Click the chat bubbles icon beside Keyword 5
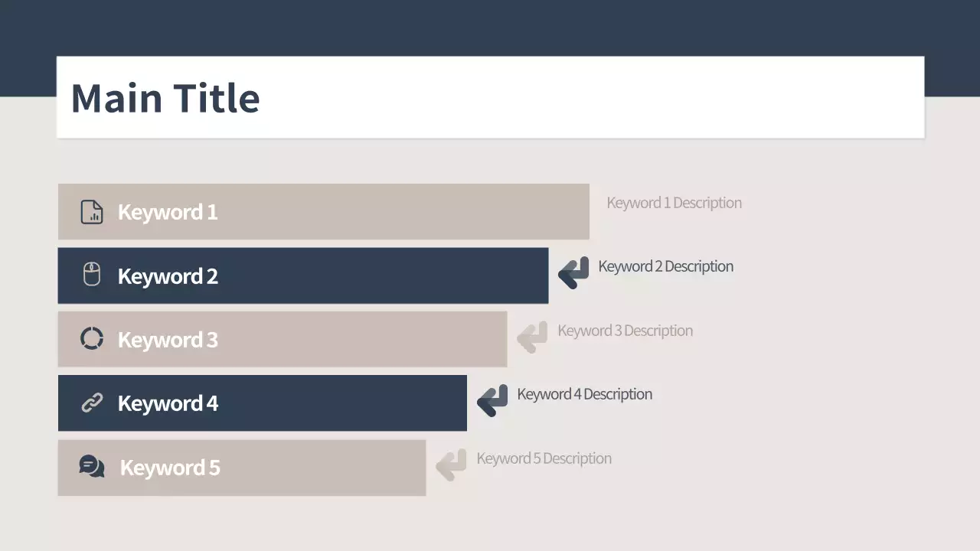 click(92, 466)
